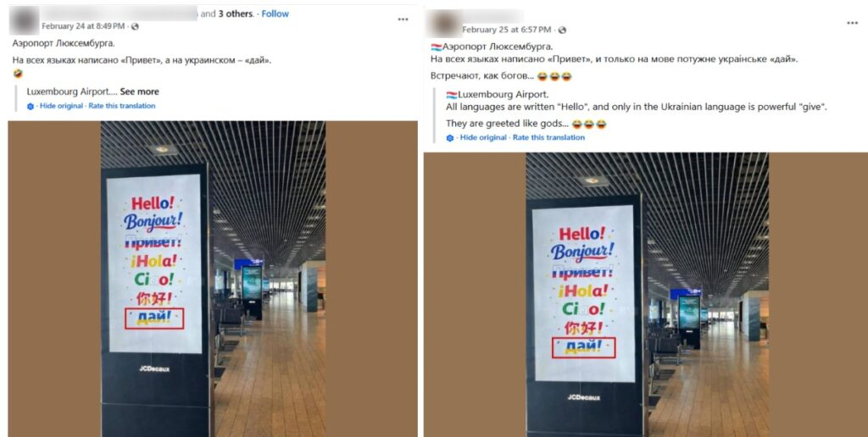Click the laughing emoji in left post

click(x=18, y=74)
